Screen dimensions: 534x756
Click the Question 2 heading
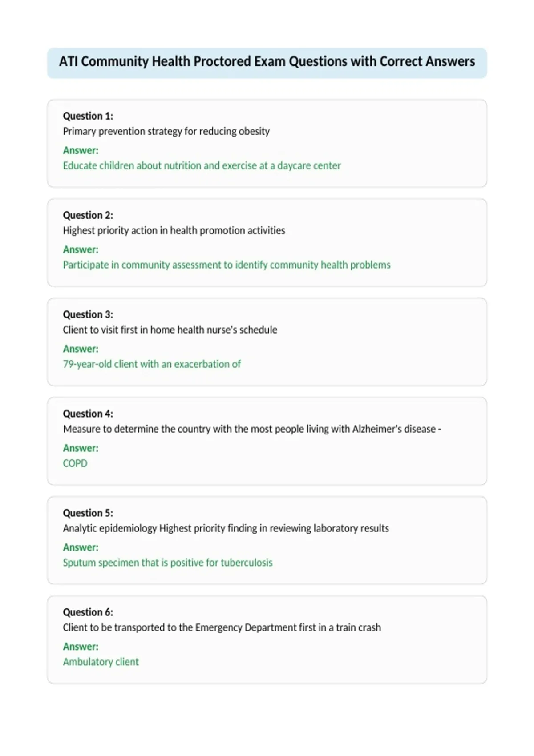tap(88, 215)
